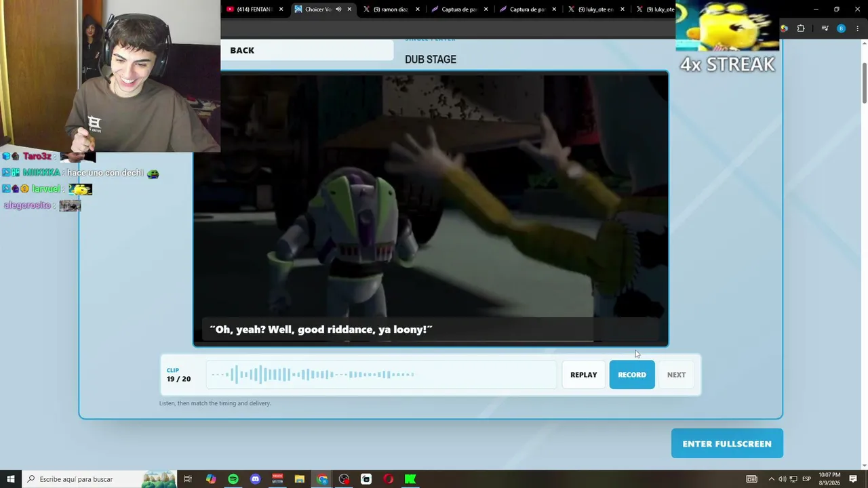Click chat username Taro3z
868x488 pixels.
click(x=37, y=157)
